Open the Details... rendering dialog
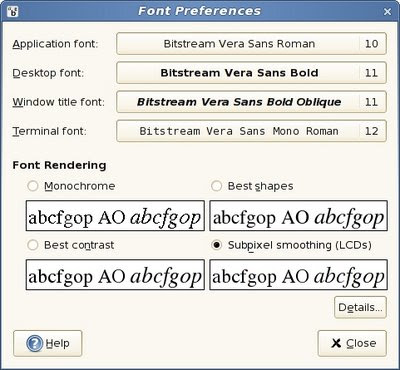Screen dimensions: 400x370 click(x=360, y=307)
